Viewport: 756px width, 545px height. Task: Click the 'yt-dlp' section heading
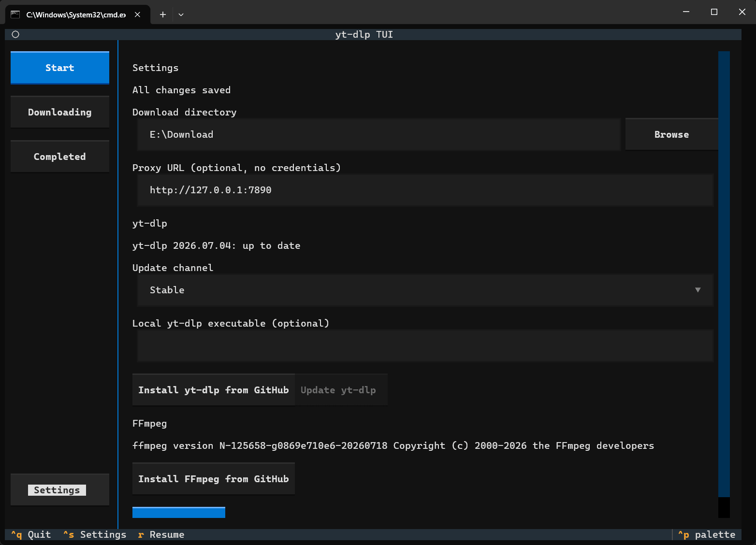(x=150, y=223)
